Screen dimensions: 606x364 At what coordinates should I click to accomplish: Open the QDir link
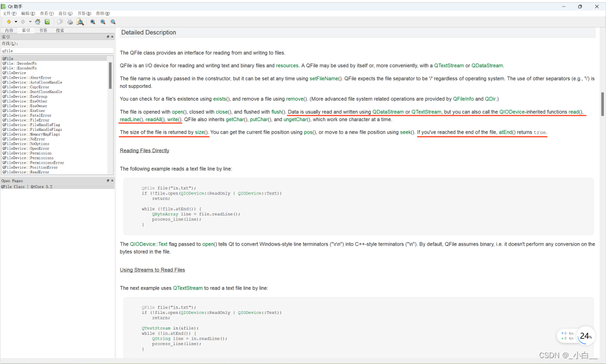[490, 99]
